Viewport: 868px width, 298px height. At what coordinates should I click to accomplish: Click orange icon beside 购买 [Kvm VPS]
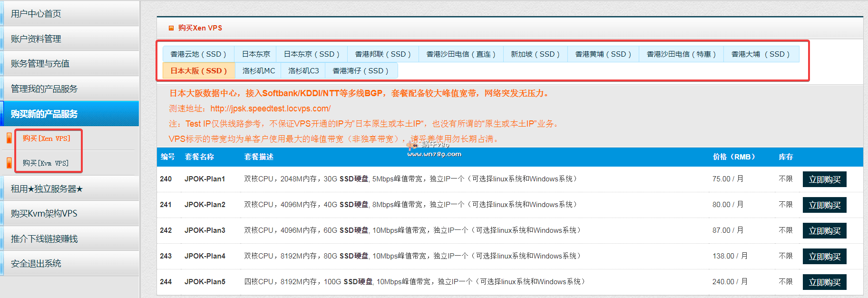click(9, 163)
